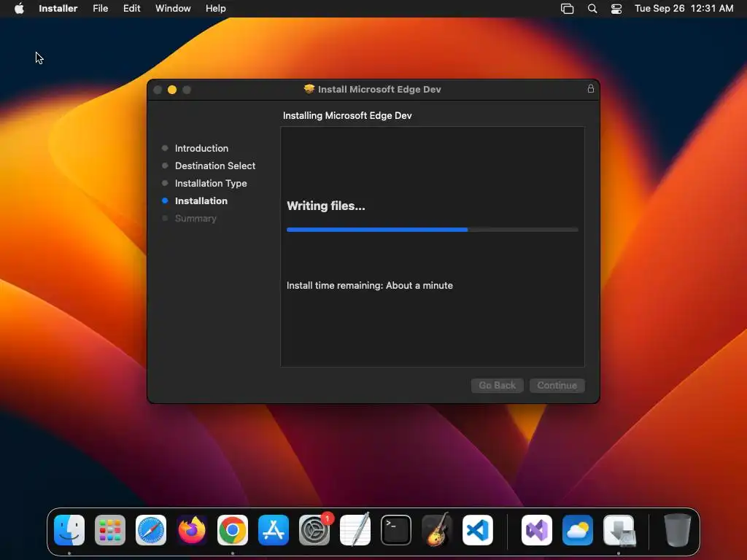Open the Apple menu
747x560 pixels.
coord(19,8)
